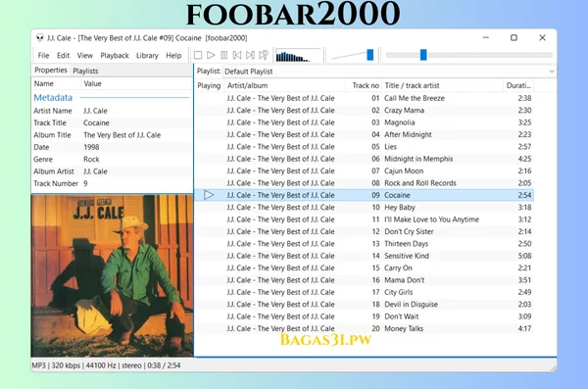
Task: Open the Help menu
Action: [173, 56]
